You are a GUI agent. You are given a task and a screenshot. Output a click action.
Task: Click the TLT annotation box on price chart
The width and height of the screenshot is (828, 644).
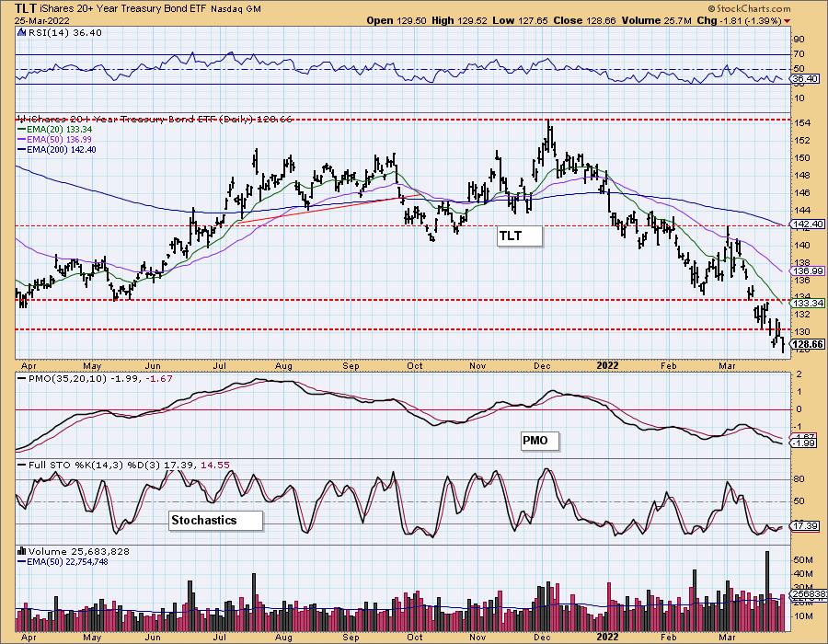coord(520,236)
